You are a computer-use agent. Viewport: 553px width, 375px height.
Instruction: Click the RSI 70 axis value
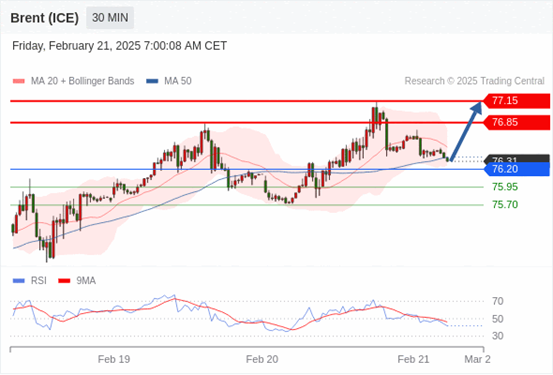(x=498, y=301)
